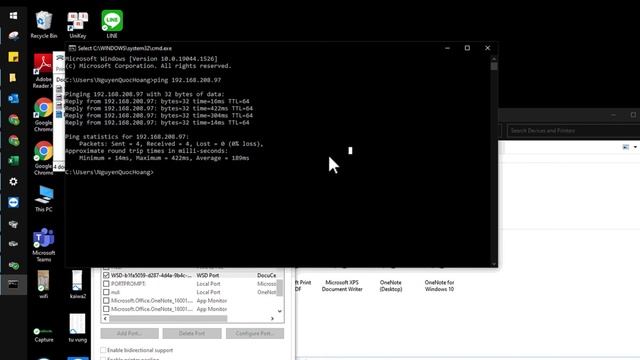
Task: Click the ports list horizontal scrollbar thumb
Action: [x=168, y=318]
